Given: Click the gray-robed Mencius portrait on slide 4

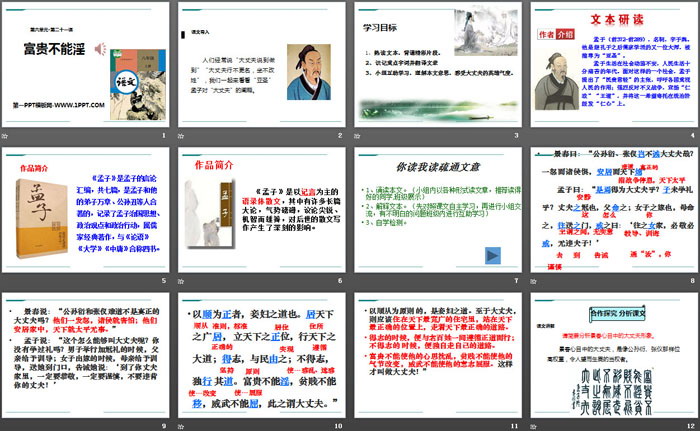Looking at the screenshot, I should coord(557,81).
